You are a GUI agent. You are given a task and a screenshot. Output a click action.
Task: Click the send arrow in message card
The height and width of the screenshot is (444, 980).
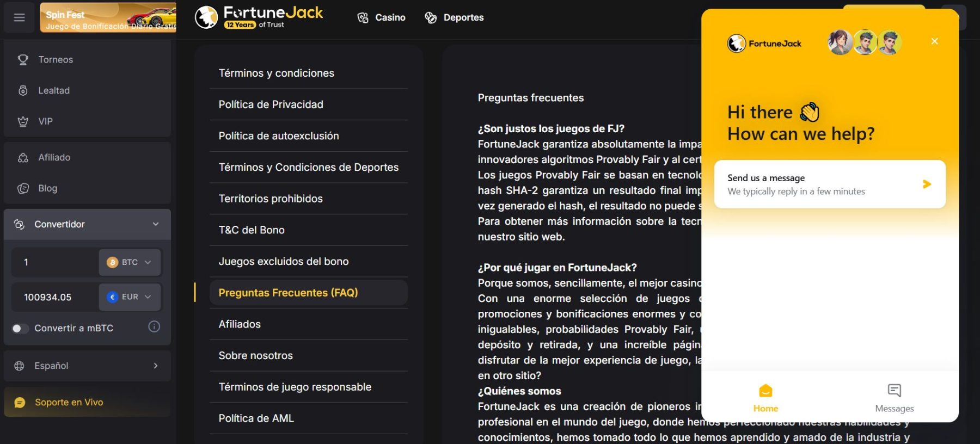point(927,184)
